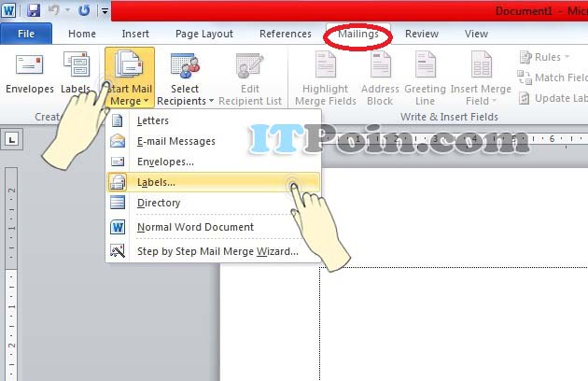Open the Rules dropdown

click(x=544, y=57)
